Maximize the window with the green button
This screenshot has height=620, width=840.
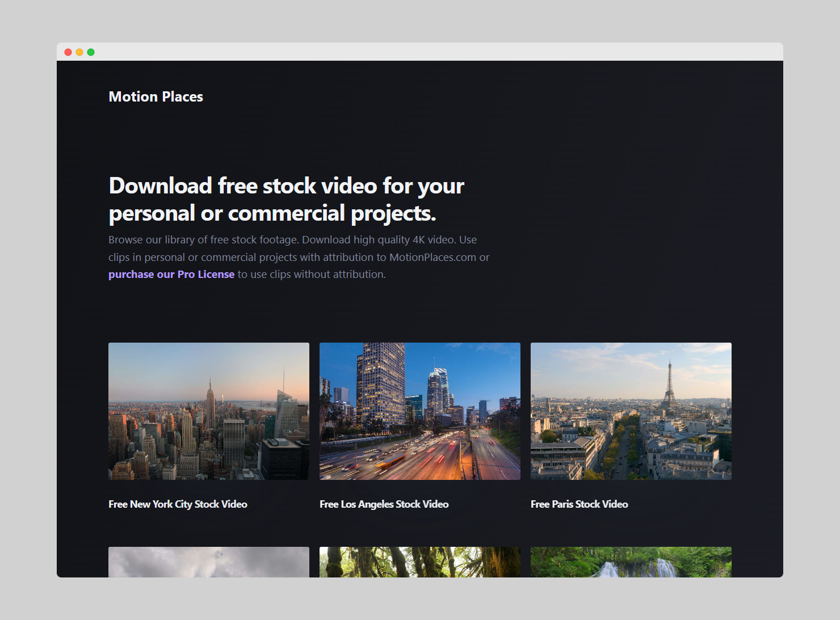pyautogui.click(x=91, y=52)
